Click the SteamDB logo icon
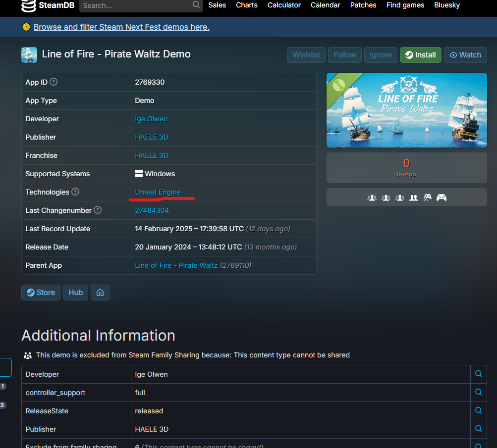497x448 pixels. [x=29, y=5]
